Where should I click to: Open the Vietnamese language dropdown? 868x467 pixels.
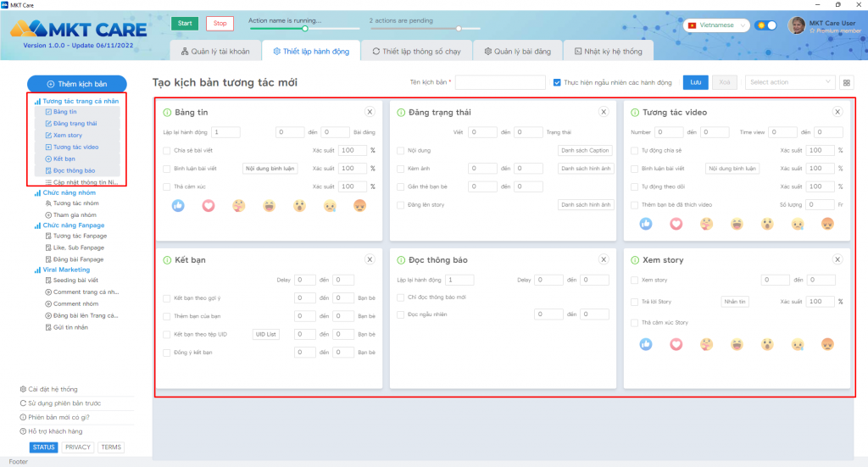click(x=716, y=25)
